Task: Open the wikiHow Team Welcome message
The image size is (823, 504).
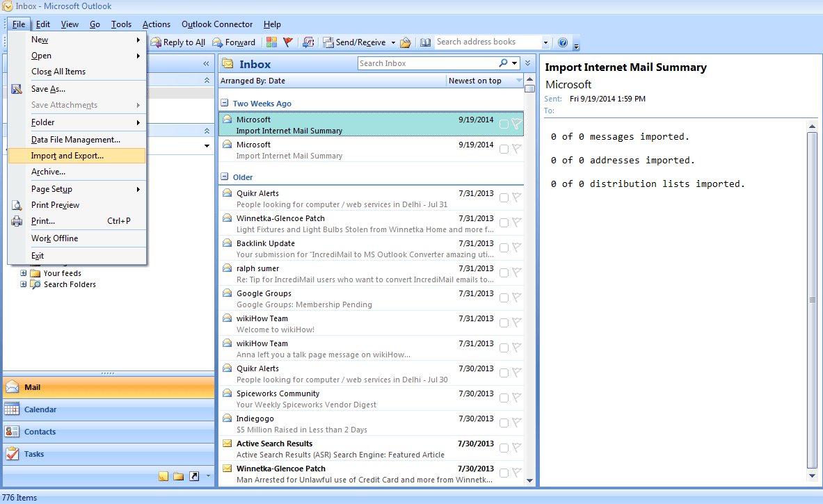Action: click(x=371, y=323)
